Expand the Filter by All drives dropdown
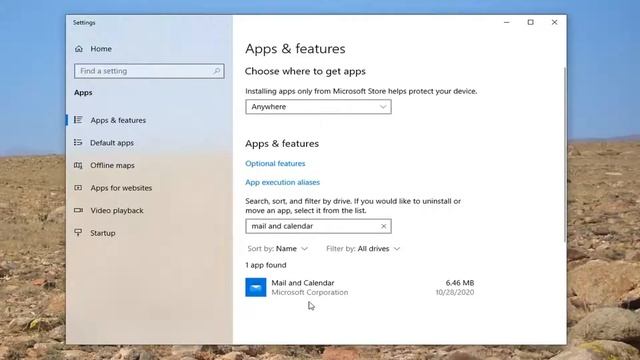The width and height of the screenshot is (640, 360). pyautogui.click(x=363, y=249)
